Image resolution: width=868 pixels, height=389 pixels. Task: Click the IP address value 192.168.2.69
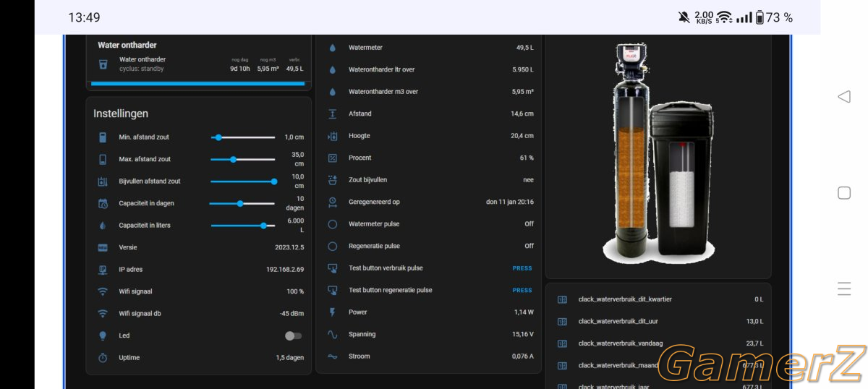point(285,270)
